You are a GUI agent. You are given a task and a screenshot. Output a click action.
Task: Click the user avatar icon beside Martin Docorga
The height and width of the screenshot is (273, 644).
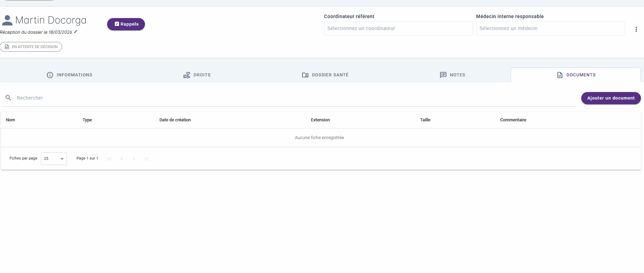click(7, 20)
